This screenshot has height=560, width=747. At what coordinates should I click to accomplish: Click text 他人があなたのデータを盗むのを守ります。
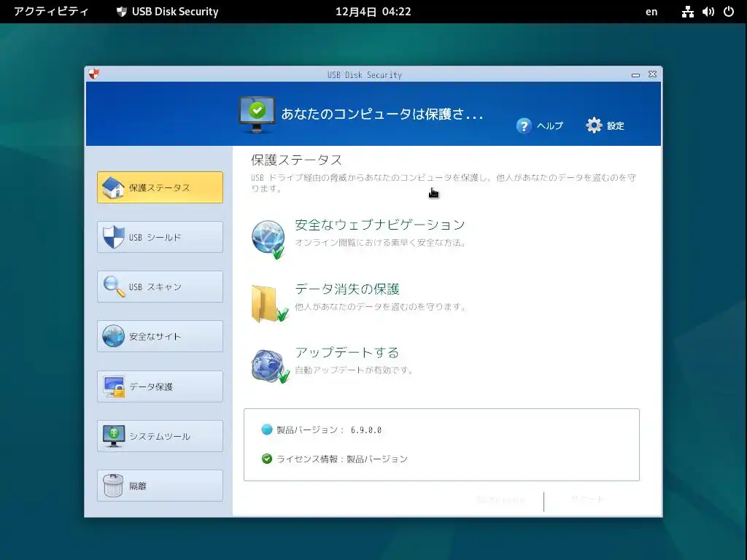point(381,307)
